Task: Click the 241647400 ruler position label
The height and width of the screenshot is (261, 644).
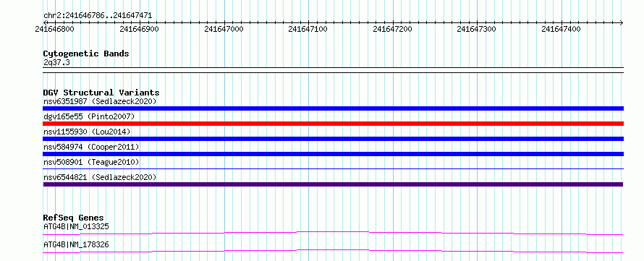Action: pos(561,29)
